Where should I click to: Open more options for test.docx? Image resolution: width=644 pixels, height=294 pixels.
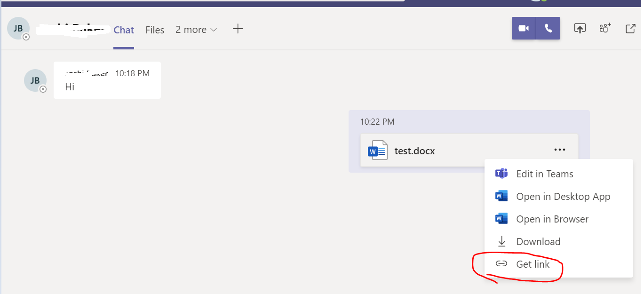559,150
